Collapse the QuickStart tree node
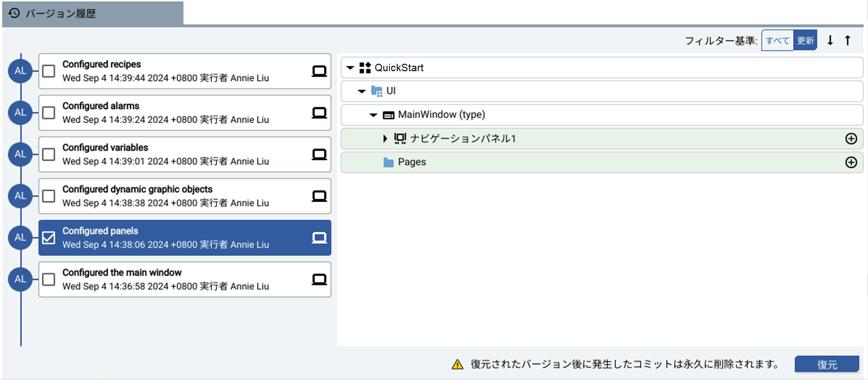 tap(350, 68)
